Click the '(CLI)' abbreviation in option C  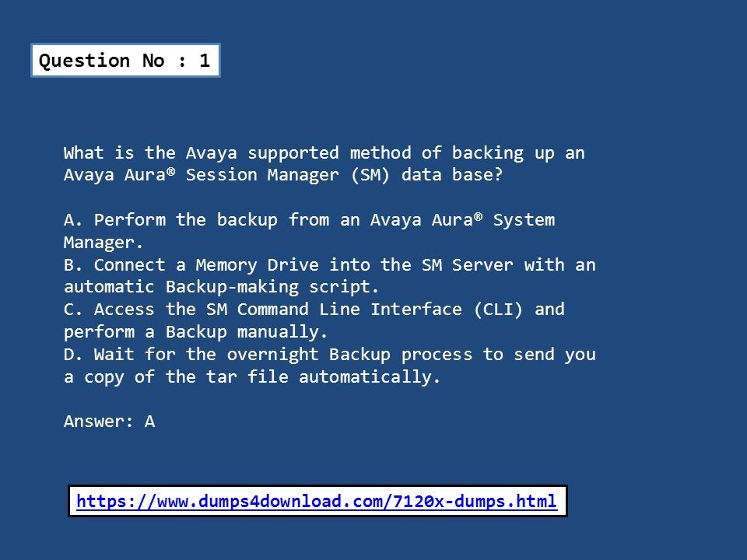coord(498,310)
